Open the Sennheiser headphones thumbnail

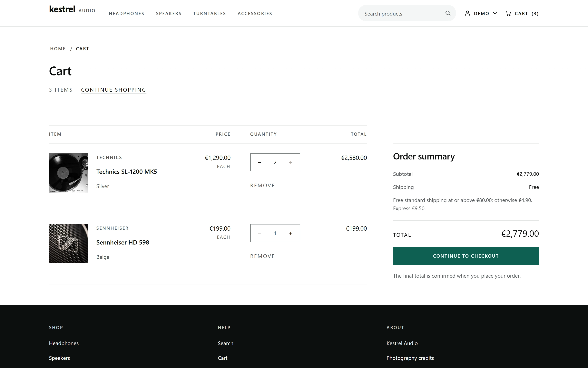click(x=69, y=244)
